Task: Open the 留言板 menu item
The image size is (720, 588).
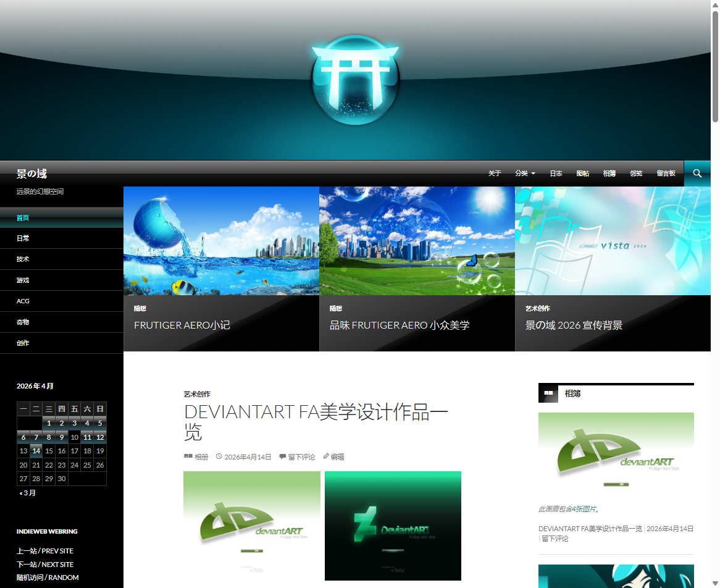Action: coord(666,174)
